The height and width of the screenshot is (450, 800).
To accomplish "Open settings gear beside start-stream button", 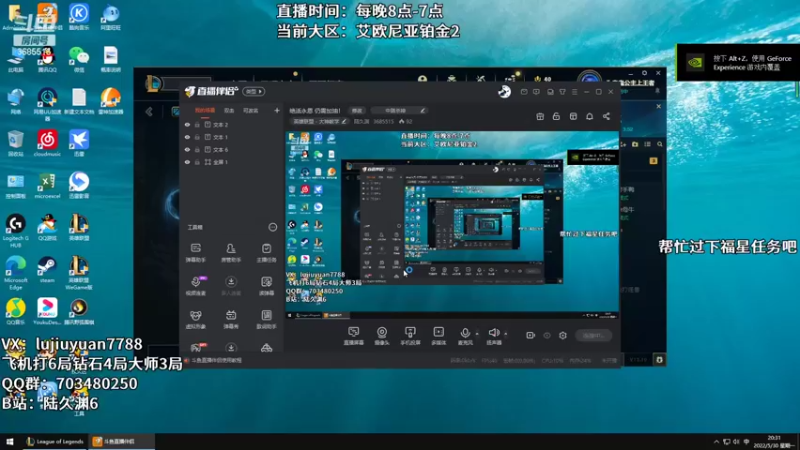I will pos(563,335).
